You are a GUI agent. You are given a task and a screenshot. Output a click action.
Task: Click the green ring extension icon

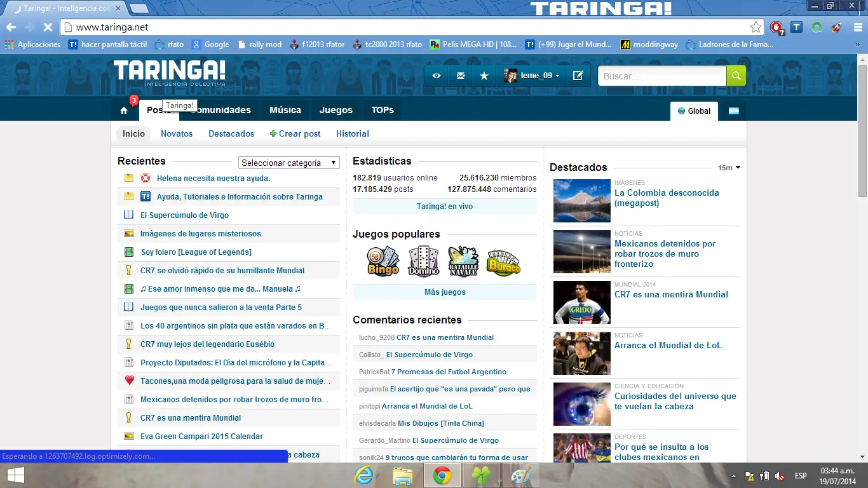point(817,27)
